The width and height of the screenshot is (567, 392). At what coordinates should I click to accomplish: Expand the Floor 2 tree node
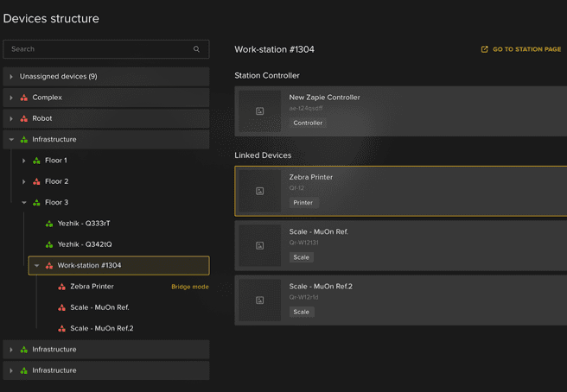point(24,181)
